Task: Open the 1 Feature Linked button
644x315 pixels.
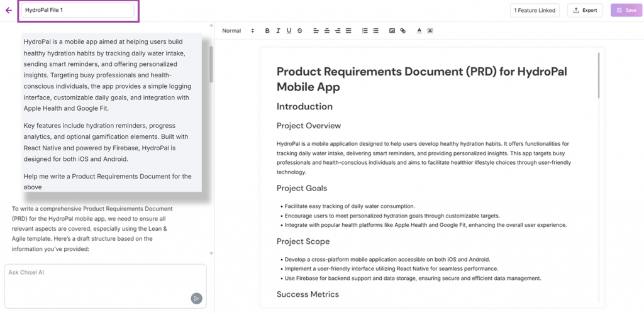Action: (x=535, y=10)
